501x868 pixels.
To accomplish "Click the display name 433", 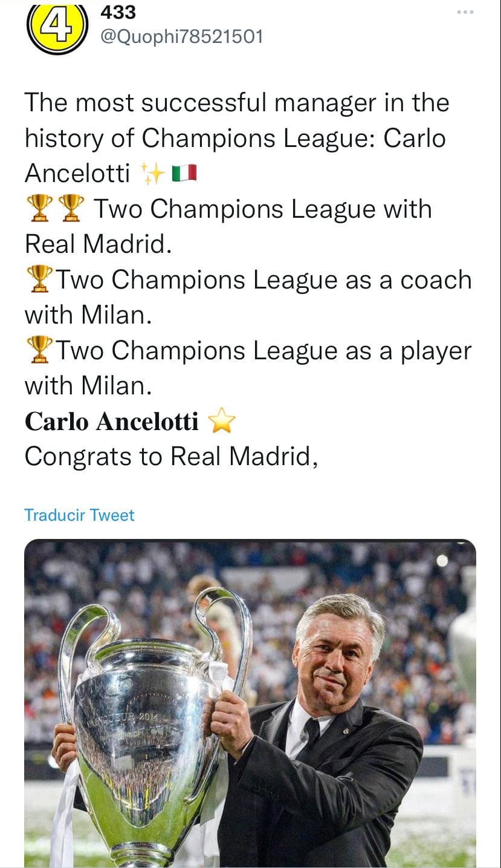I will pos(118,11).
